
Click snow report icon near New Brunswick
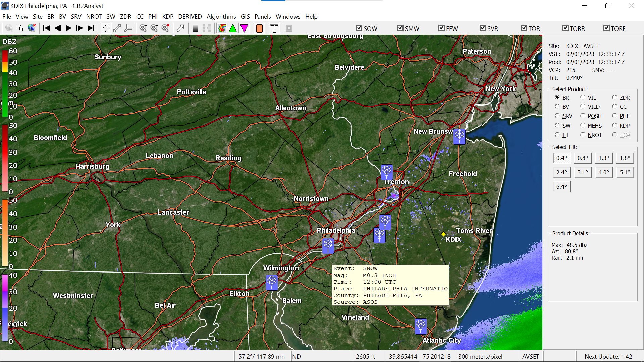coord(459,136)
